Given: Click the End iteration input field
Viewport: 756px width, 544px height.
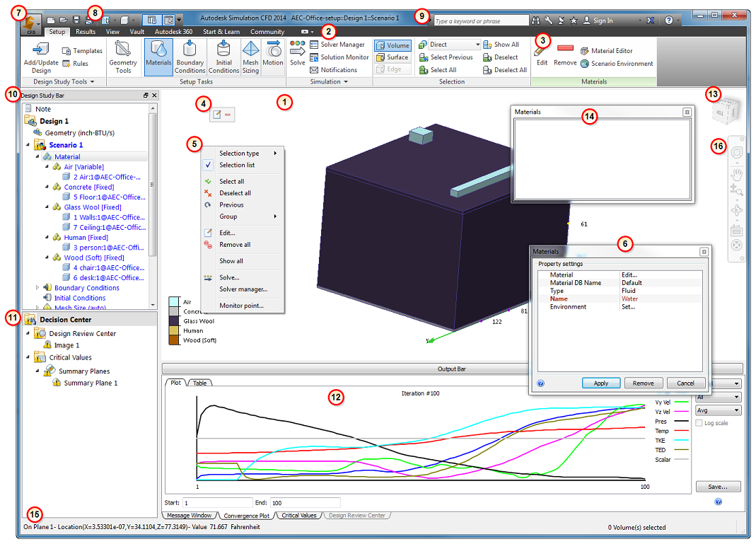Looking at the screenshot, I should (305, 503).
